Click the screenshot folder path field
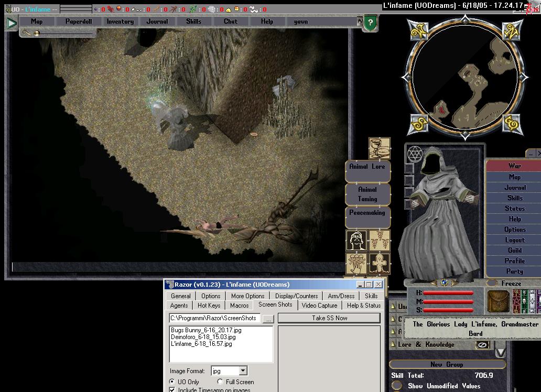The width and height of the screenshot is (541, 392). [214, 318]
